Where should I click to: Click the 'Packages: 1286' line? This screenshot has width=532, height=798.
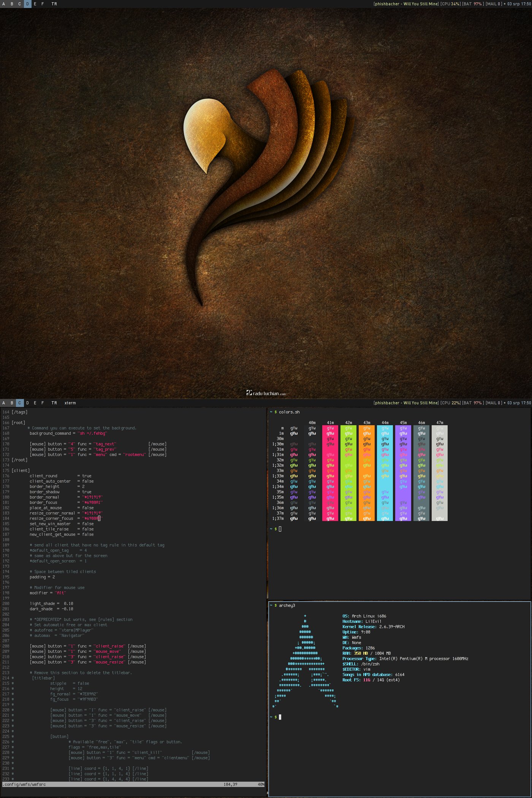(x=359, y=648)
